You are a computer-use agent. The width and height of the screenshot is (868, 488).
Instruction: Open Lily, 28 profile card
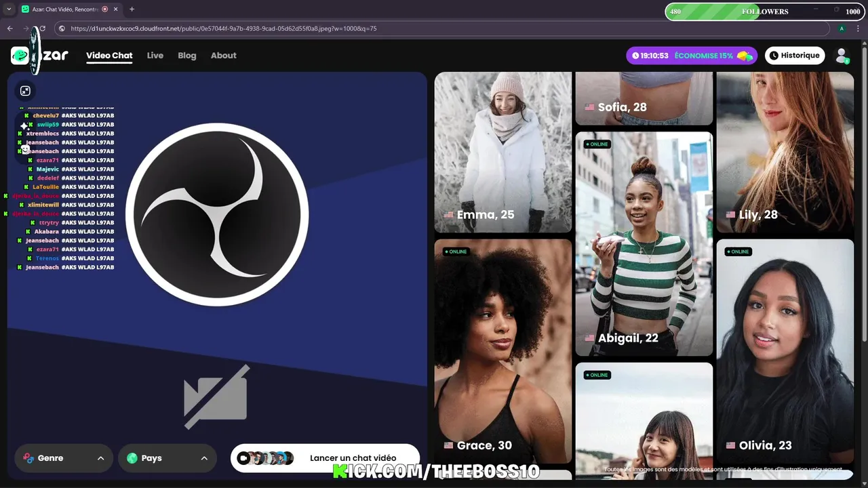(785, 152)
